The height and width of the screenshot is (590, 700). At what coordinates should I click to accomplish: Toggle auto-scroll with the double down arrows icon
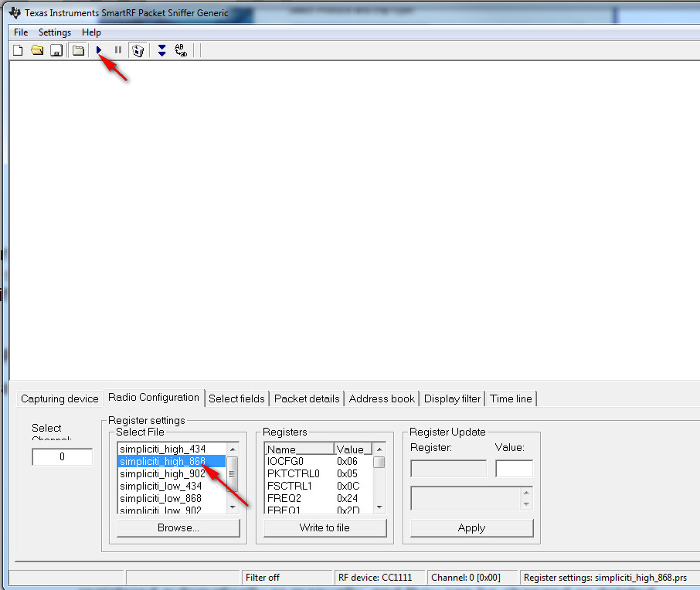162,50
